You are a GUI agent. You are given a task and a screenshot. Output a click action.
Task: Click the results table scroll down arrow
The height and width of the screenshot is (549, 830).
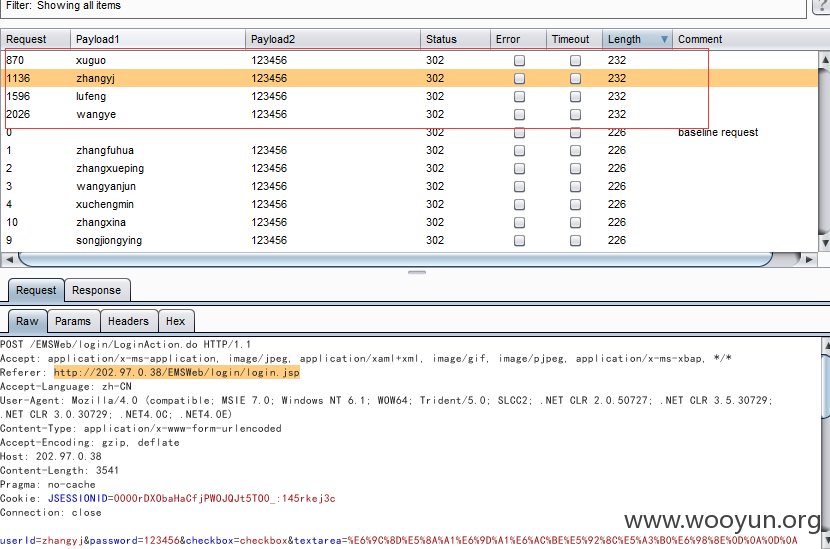tap(825, 243)
